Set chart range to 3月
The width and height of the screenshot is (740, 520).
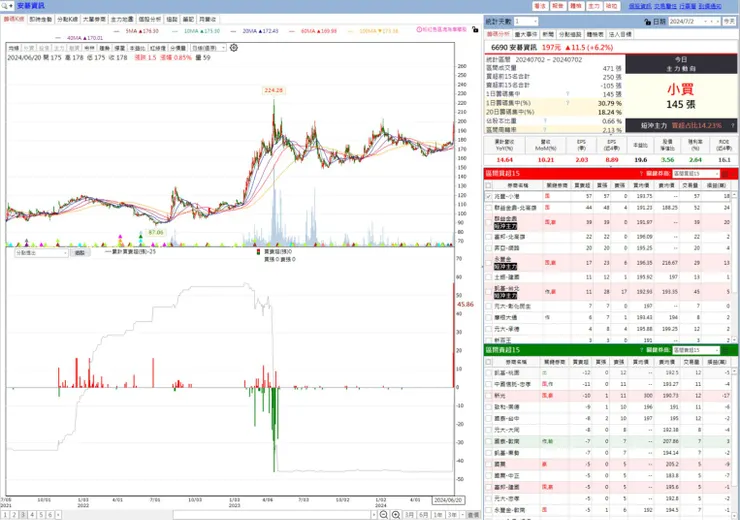410,515
